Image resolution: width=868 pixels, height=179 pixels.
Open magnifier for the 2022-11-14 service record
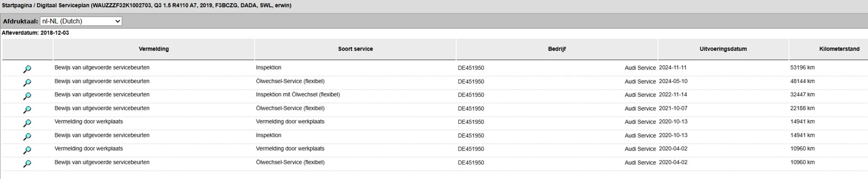point(27,96)
